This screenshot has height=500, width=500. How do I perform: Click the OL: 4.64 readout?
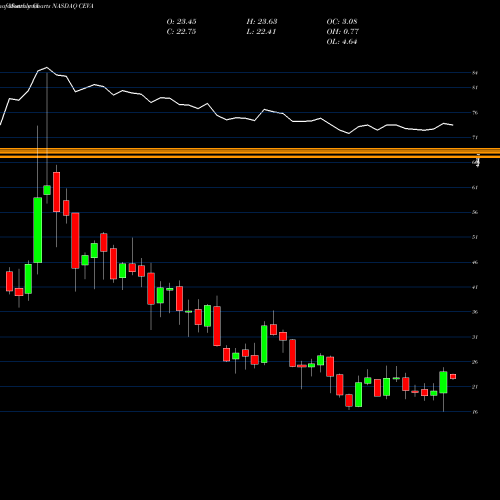(342, 42)
